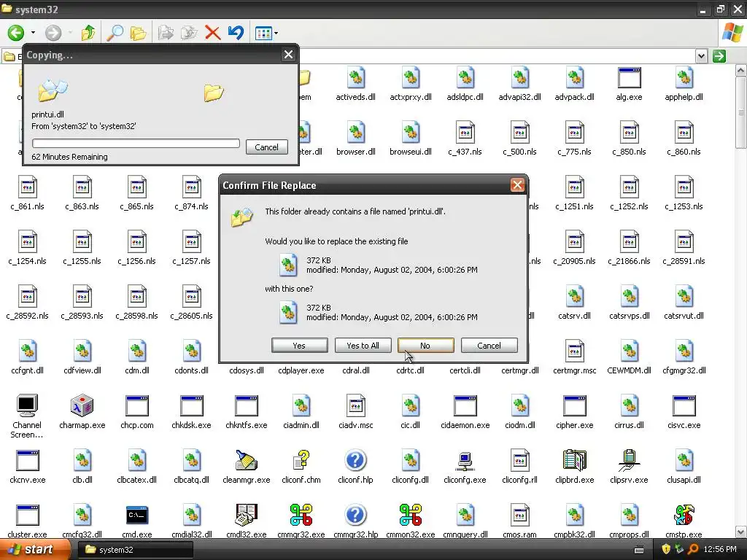This screenshot has height=560, width=747.
Task: Go up one folder level
Action: pyautogui.click(x=88, y=33)
